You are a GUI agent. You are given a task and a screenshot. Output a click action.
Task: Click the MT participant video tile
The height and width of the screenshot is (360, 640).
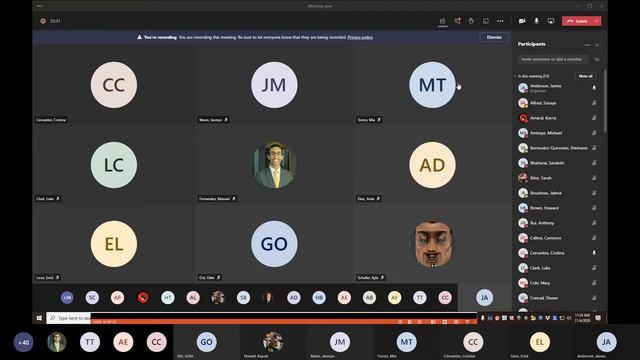(x=432, y=84)
